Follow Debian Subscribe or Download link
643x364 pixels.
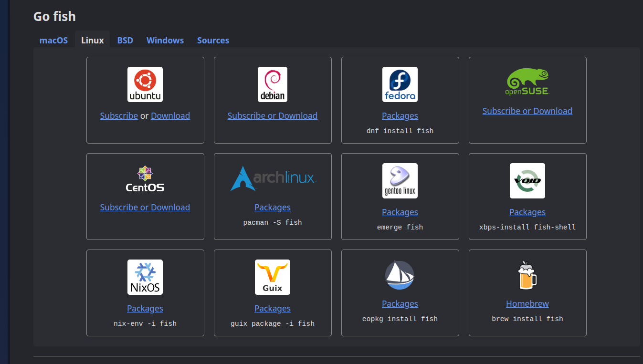coord(273,116)
